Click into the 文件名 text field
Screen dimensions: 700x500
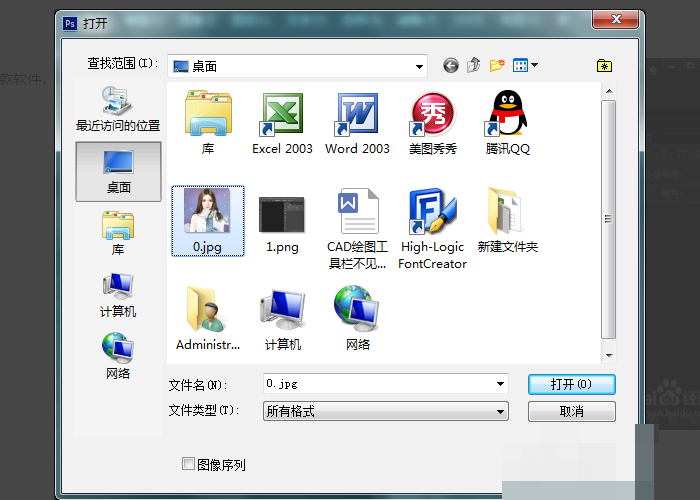379,384
